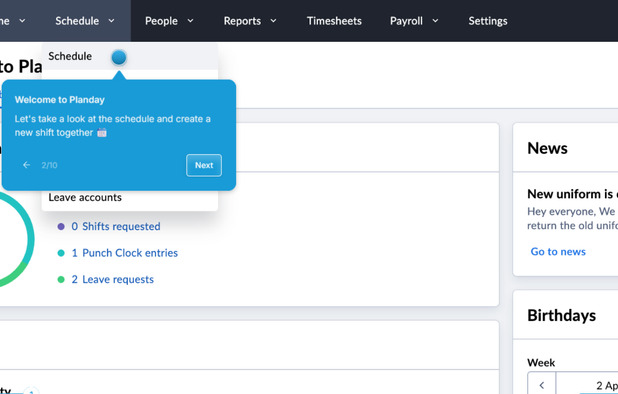Expand the People dropdown chevron
This screenshot has width=618, height=394.
click(190, 21)
